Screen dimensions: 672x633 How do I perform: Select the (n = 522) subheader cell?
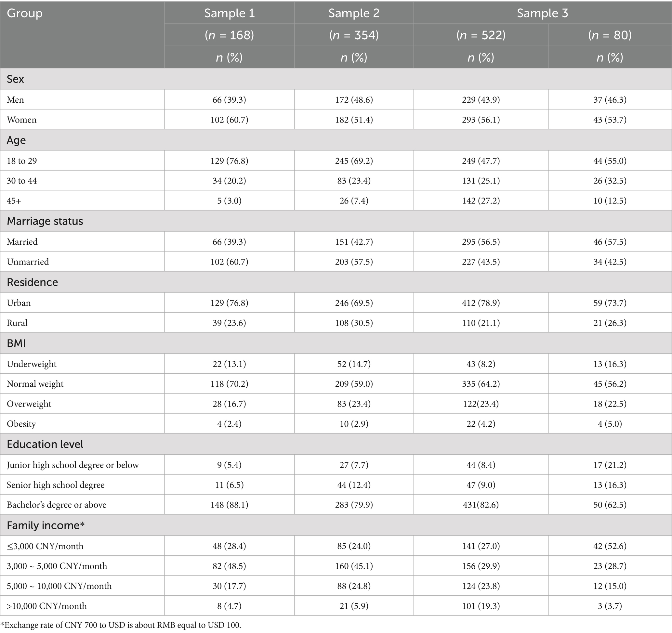481,35
